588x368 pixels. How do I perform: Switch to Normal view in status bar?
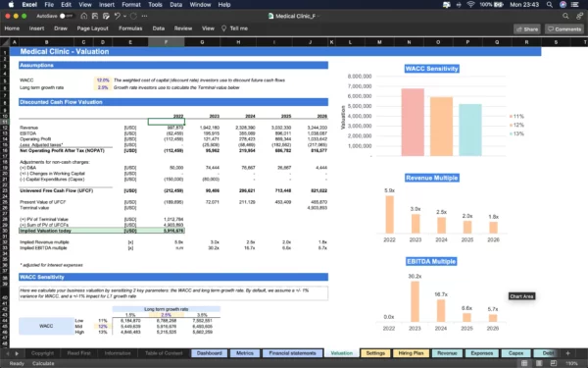coord(524,363)
